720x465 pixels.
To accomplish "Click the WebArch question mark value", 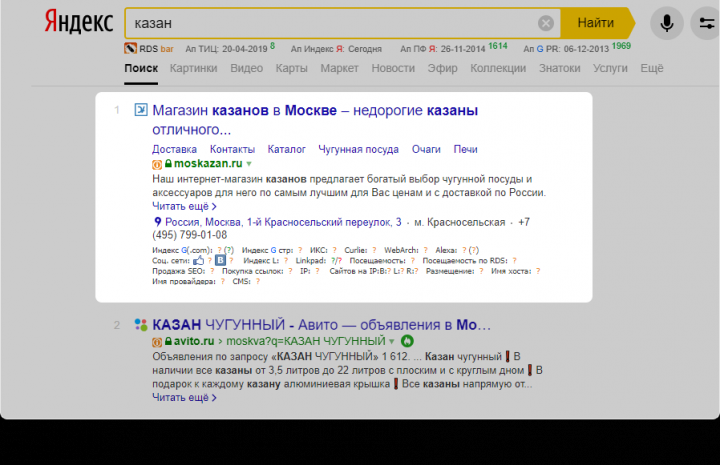I will click(425, 250).
